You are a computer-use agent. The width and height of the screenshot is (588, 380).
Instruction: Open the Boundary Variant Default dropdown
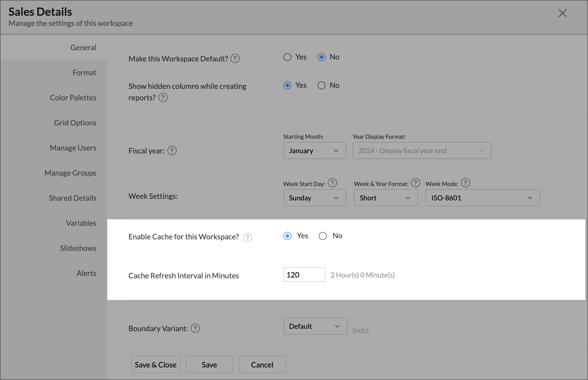(x=315, y=326)
